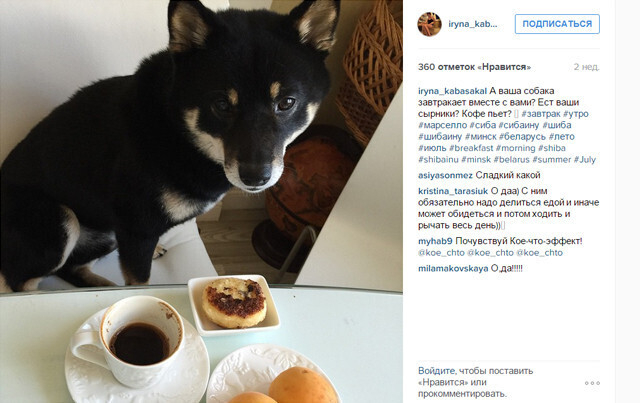Select the #шибаину hashtag link
This screenshot has width=640, height=403.
[440, 137]
